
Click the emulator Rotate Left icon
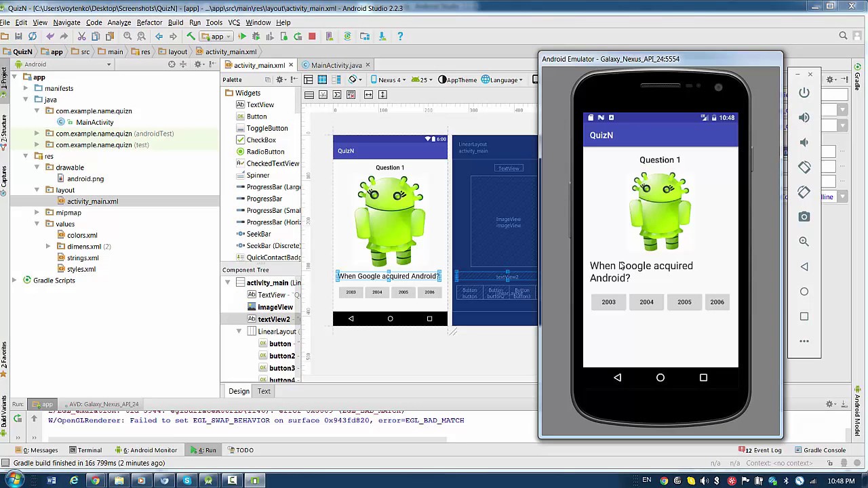(x=804, y=167)
